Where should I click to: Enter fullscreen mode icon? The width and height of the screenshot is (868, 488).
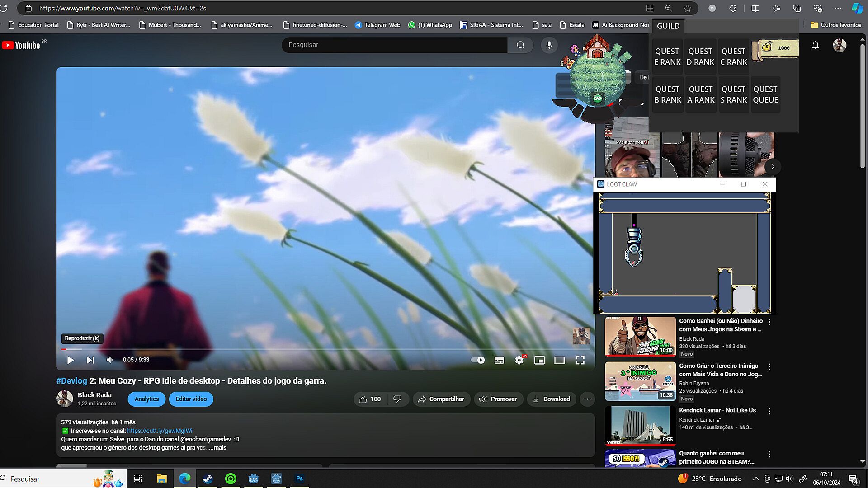point(580,360)
